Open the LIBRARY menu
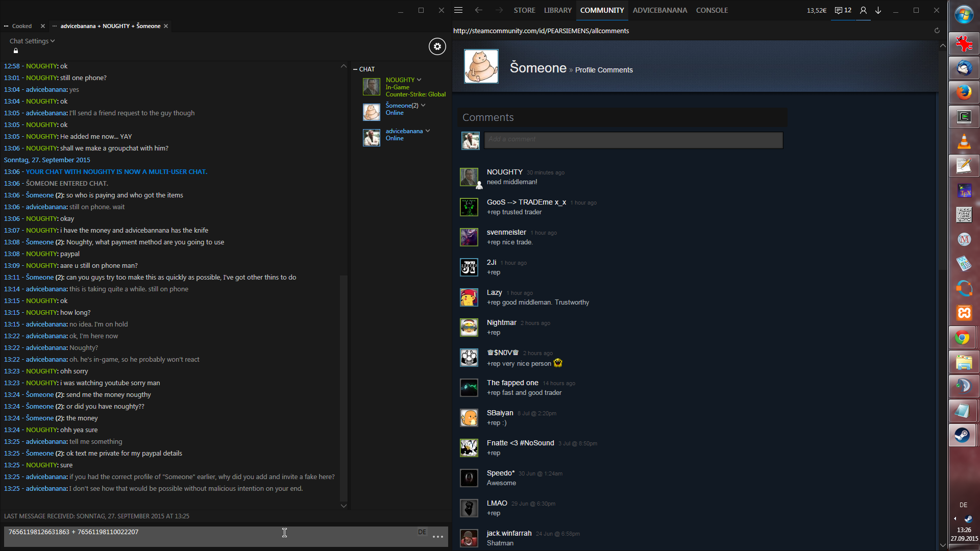The width and height of the screenshot is (980, 551). tap(557, 10)
